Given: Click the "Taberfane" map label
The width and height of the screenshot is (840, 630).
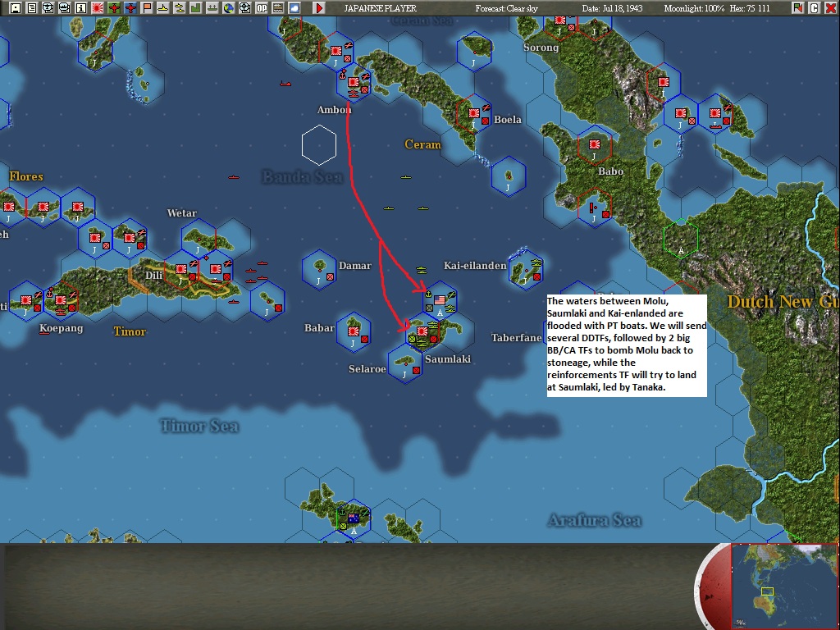Looking at the screenshot, I should (517, 337).
